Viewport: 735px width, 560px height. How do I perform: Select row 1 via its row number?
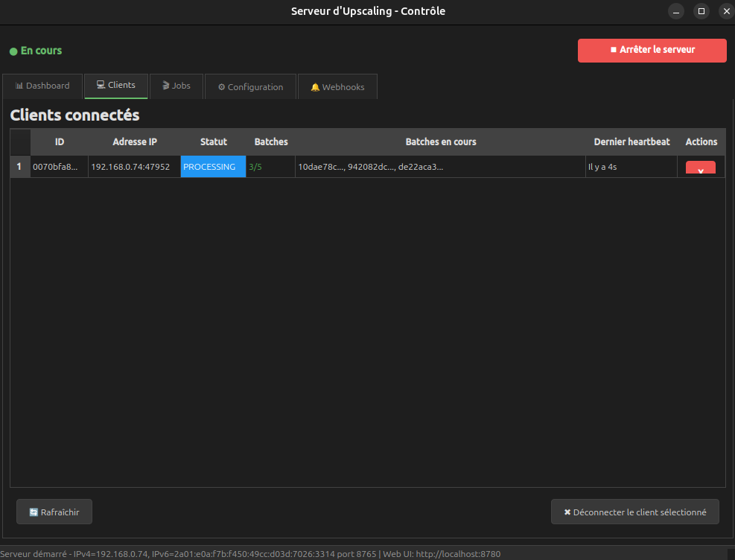point(19,167)
